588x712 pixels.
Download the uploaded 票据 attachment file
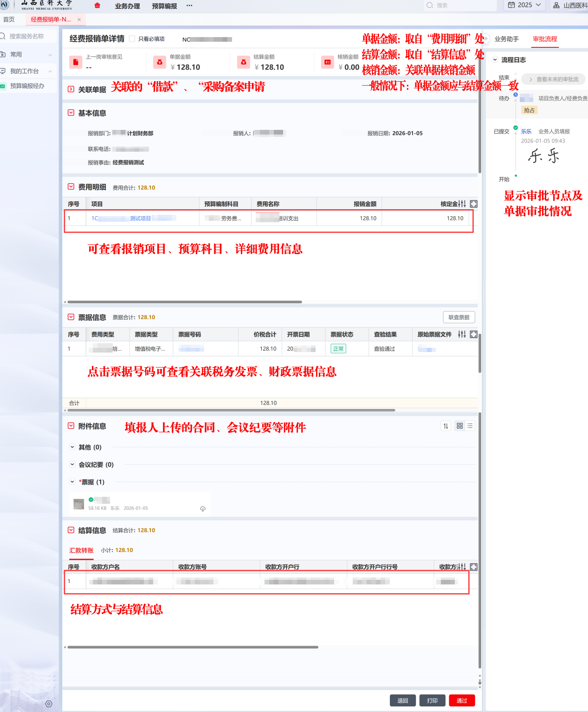pyautogui.click(x=203, y=509)
